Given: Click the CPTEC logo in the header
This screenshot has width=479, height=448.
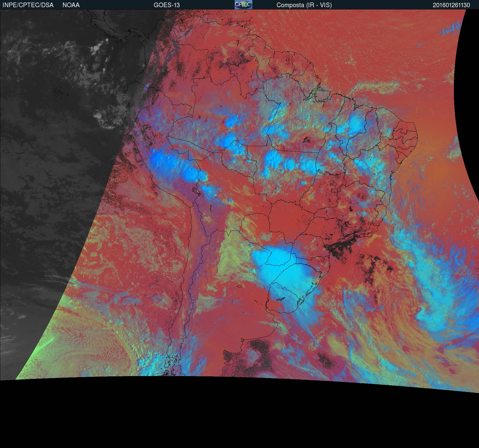Looking at the screenshot, I should click(243, 5).
